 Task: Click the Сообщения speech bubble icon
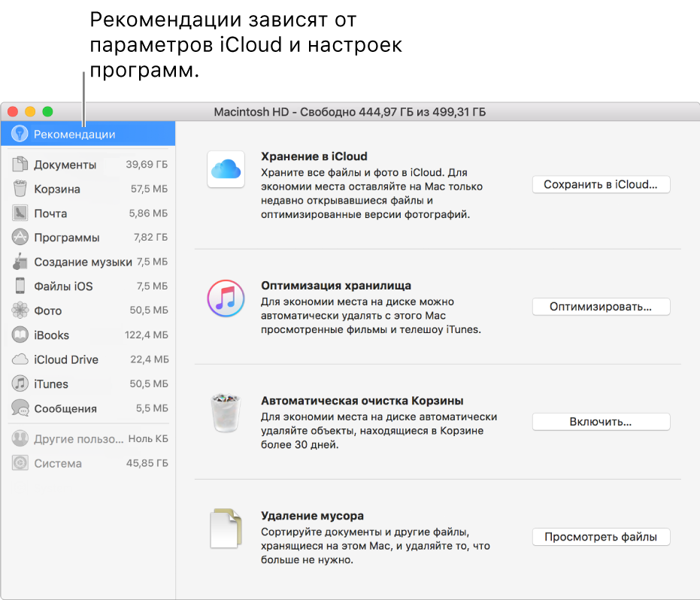(x=20, y=408)
